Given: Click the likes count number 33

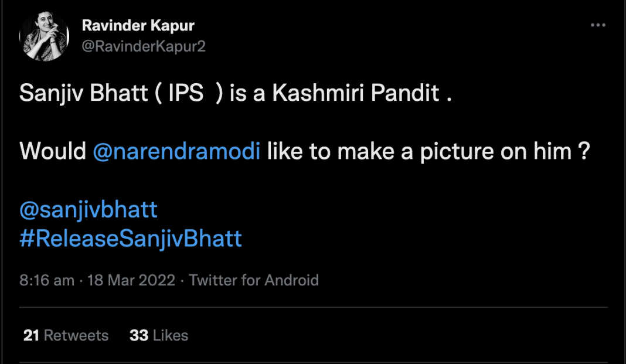Looking at the screenshot, I should [x=139, y=335].
